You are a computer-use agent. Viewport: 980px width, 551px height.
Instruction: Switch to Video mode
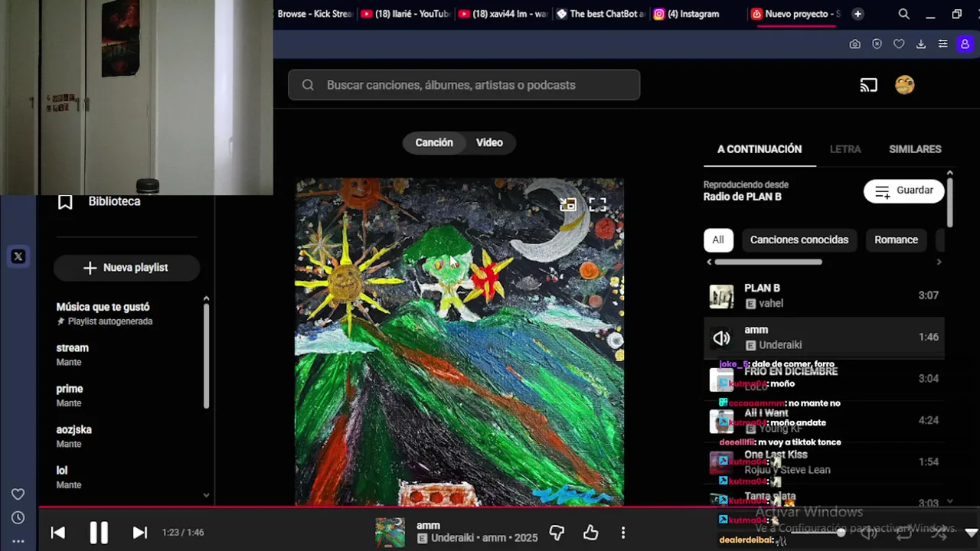tap(489, 143)
